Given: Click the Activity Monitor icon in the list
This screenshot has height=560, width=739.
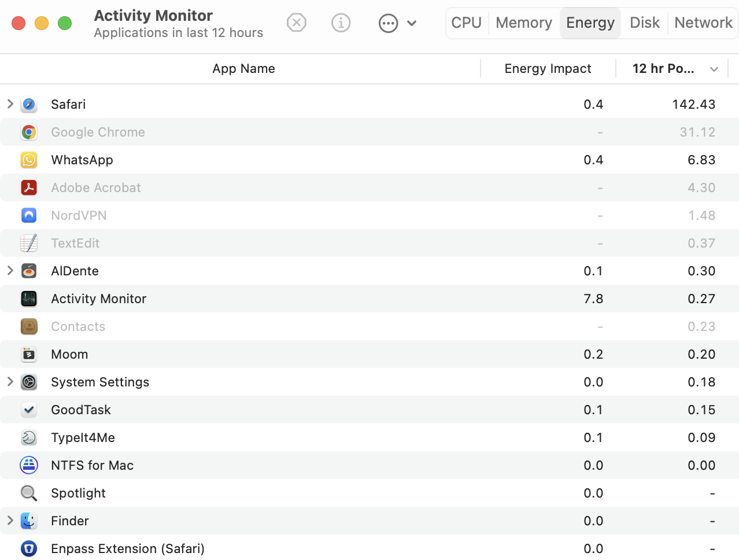Looking at the screenshot, I should click(29, 299).
